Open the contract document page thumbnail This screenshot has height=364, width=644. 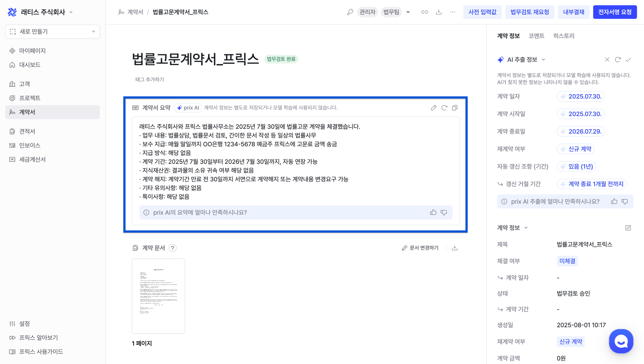point(159,296)
